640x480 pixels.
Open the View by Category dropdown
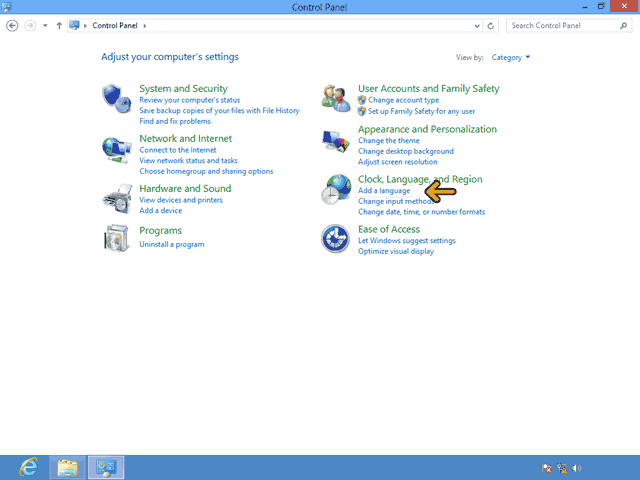(511, 57)
